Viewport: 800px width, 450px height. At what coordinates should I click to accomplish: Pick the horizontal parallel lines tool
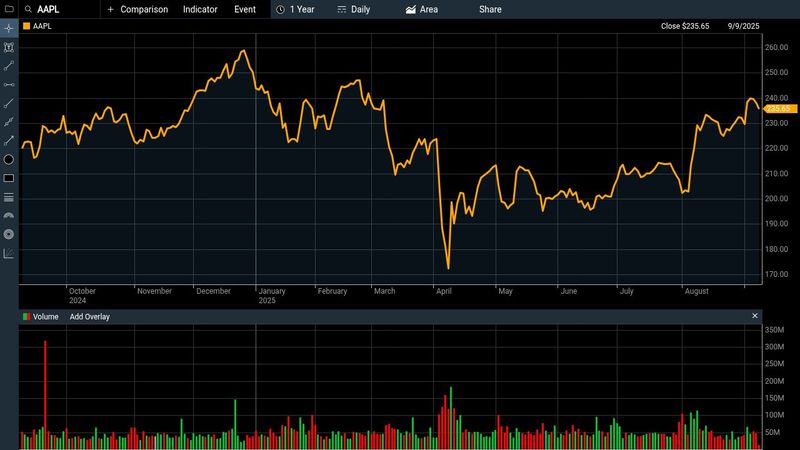tap(9, 197)
